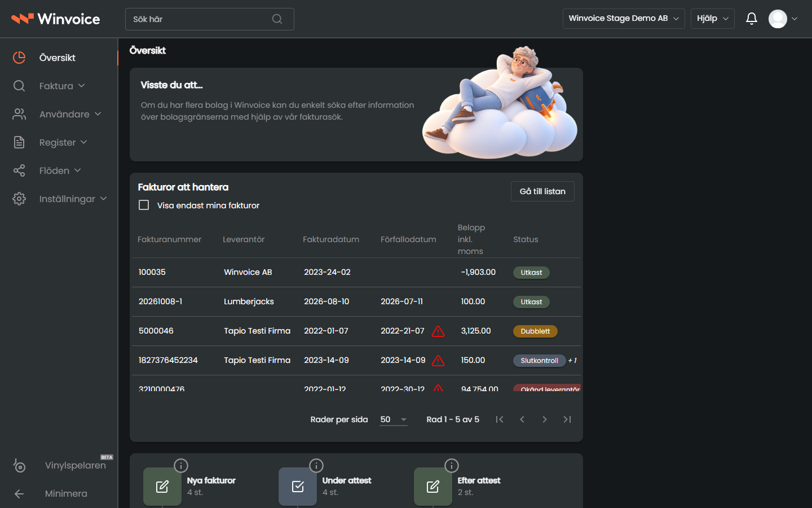Enable Visa endast mina fakturor checkbox
The image size is (812, 508).
[144, 205]
